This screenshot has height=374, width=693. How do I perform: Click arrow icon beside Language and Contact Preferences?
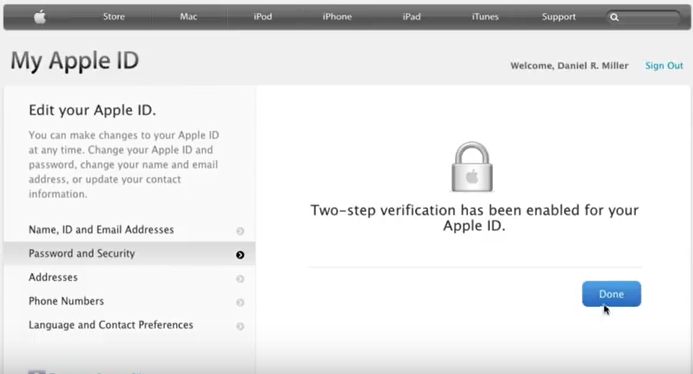click(x=240, y=326)
